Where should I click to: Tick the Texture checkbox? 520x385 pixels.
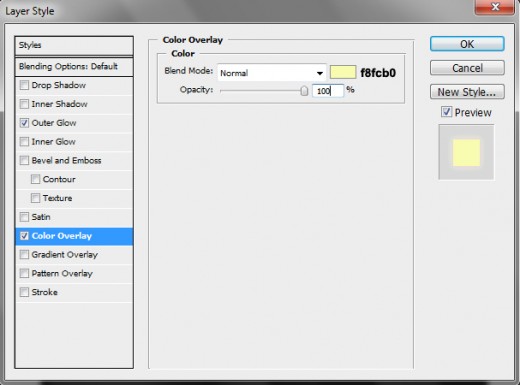click(x=35, y=198)
